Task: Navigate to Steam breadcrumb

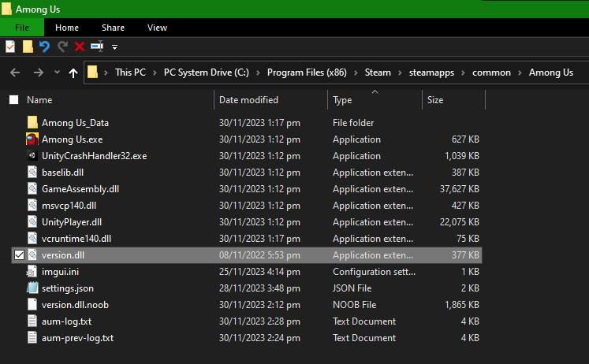Action: [378, 72]
